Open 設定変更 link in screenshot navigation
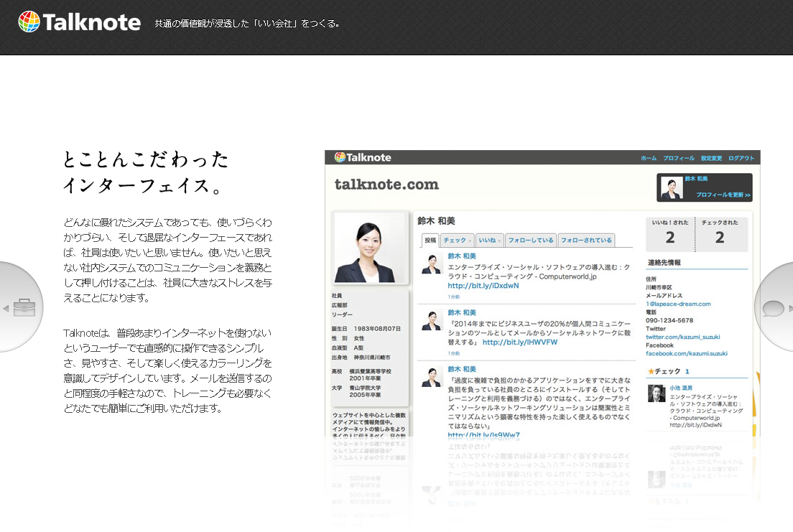The image size is (793, 532). coord(712,158)
